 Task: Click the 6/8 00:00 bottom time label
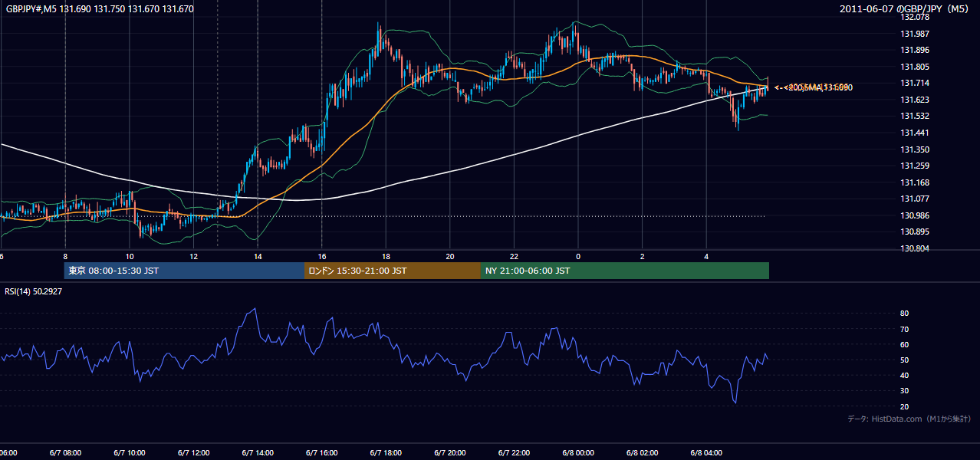(579, 453)
